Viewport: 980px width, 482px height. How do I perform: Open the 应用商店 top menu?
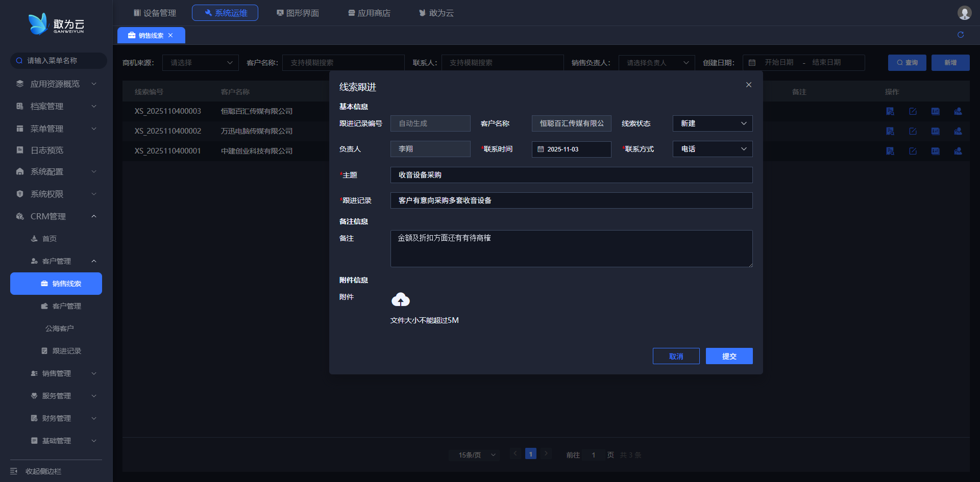(369, 13)
